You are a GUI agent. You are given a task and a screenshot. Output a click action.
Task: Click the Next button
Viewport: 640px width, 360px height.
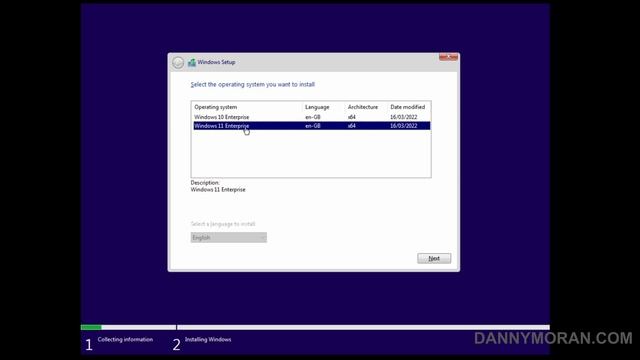434,258
